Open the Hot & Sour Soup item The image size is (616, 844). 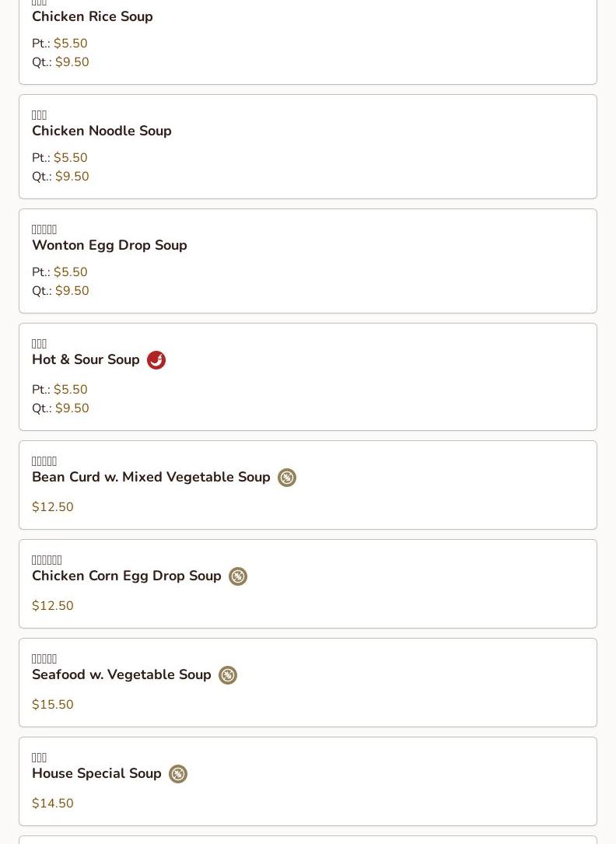pos(86,359)
